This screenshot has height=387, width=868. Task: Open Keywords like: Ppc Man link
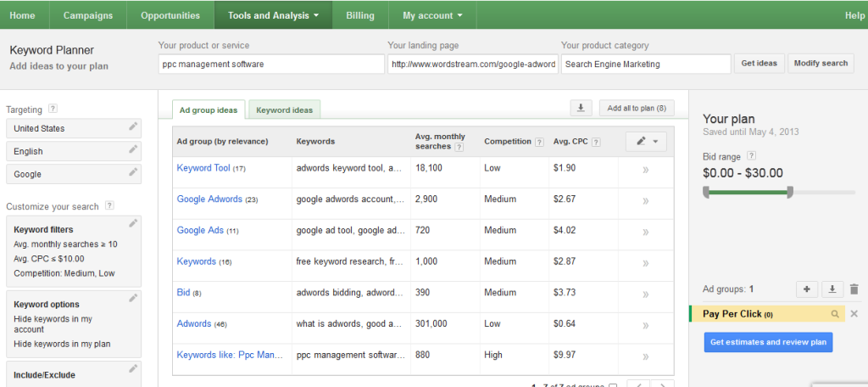click(230, 354)
